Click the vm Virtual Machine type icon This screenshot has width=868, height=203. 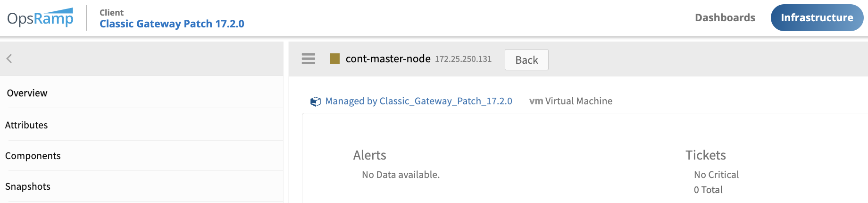[x=536, y=101]
